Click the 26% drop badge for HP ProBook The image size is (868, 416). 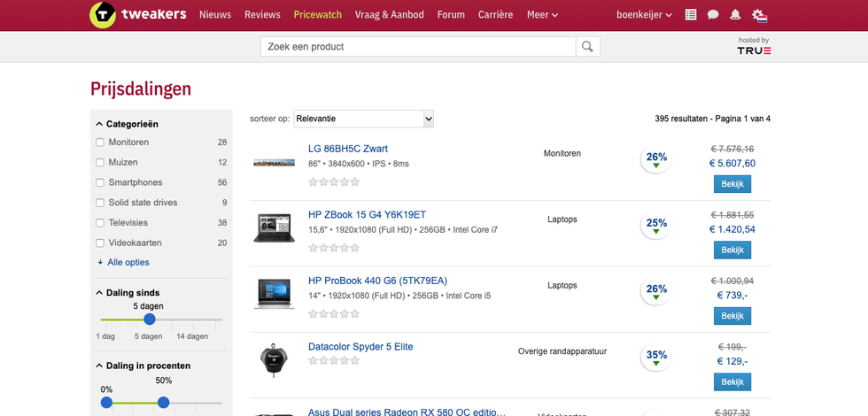coord(656,291)
